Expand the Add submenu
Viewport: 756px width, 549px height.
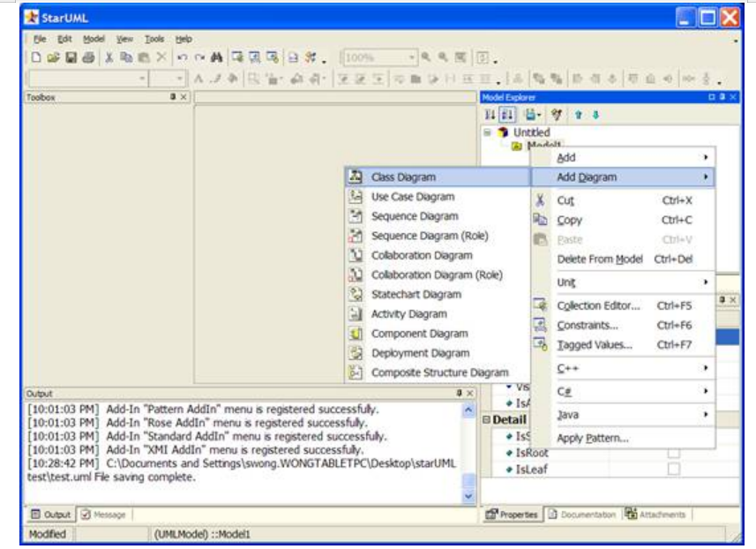point(623,157)
